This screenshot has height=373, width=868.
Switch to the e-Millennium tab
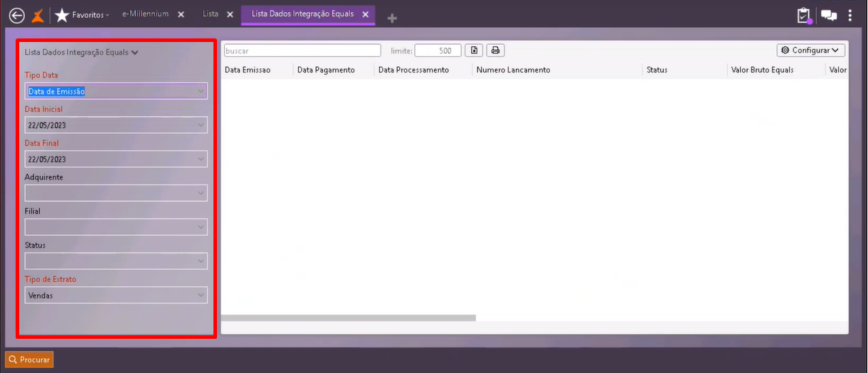145,14
